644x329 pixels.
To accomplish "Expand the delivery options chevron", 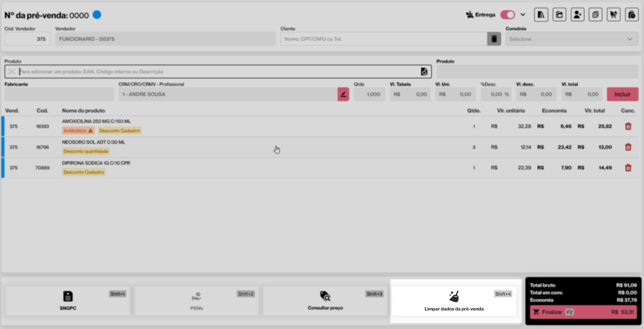I will tap(523, 15).
